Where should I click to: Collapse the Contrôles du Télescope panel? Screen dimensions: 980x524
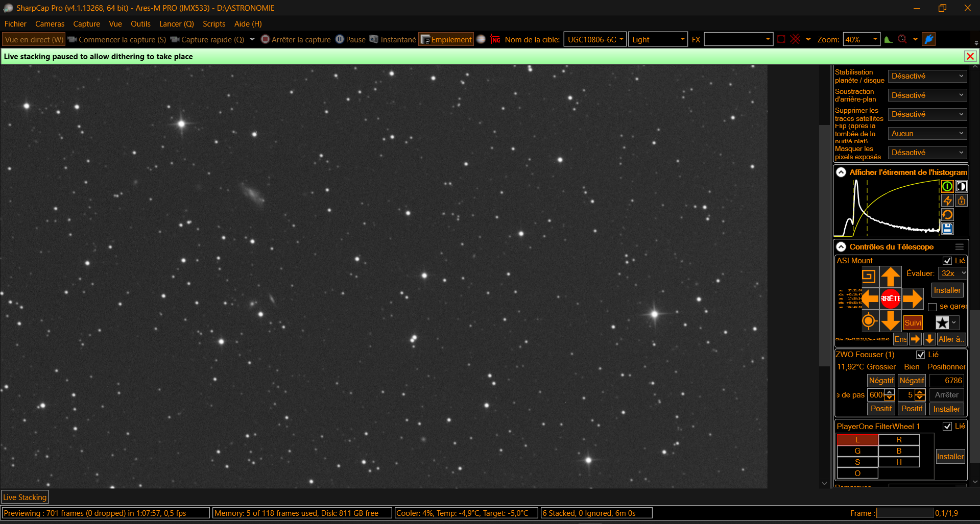(841, 247)
